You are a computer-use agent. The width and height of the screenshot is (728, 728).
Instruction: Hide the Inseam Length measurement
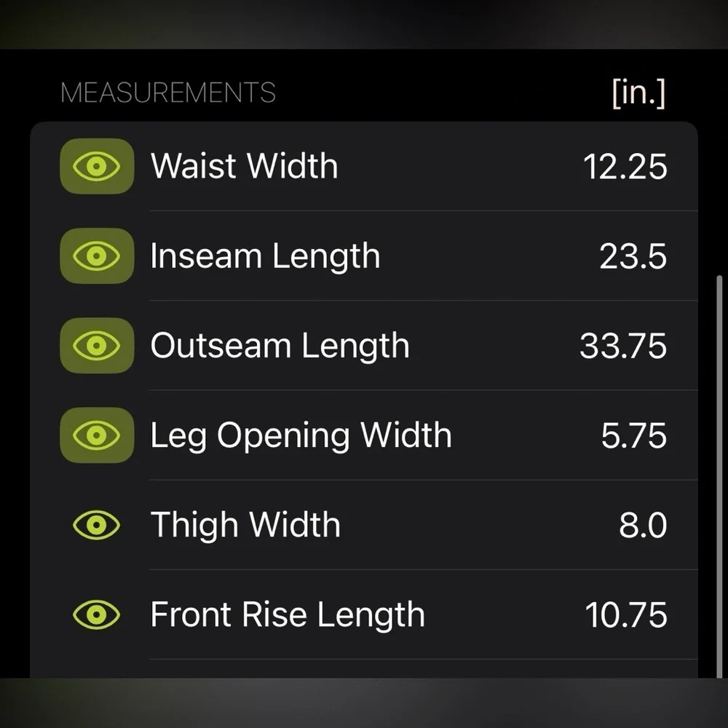point(97,256)
